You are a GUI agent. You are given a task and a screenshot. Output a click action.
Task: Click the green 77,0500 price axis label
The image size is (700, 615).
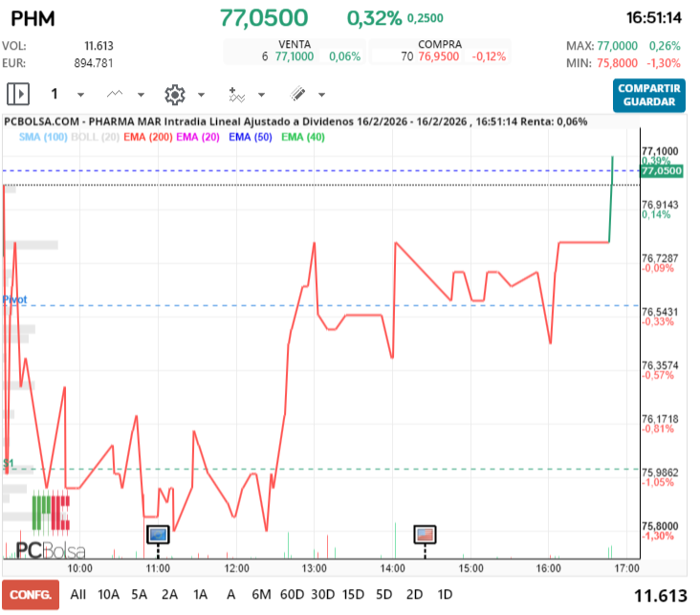pos(662,171)
